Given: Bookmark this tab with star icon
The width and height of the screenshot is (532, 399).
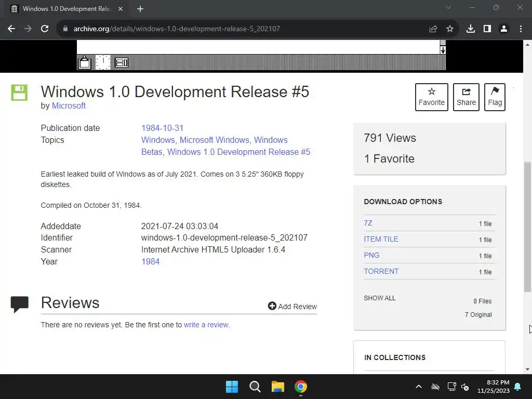Looking at the screenshot, I should pos(450,29).
